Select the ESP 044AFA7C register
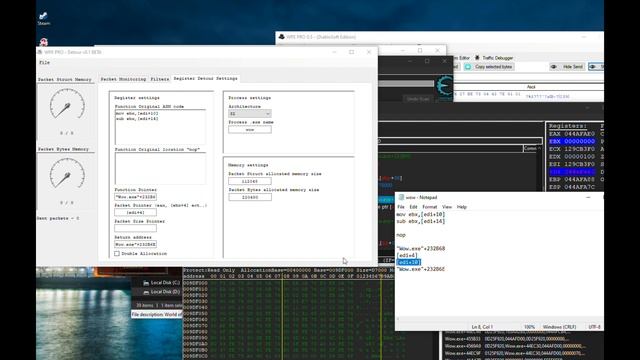The width and height of the screenshot is (640, 360). click(571, 187)
